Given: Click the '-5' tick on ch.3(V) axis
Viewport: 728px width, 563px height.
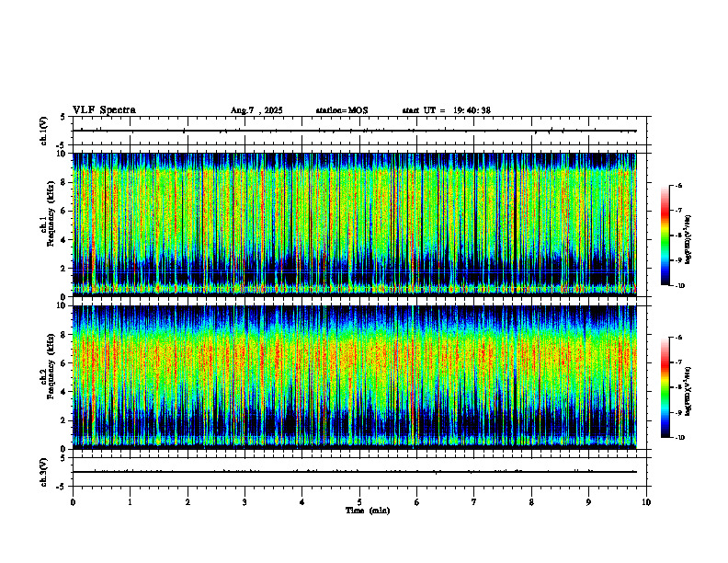Looking at the screenshot, I should (x=61, y=487).
